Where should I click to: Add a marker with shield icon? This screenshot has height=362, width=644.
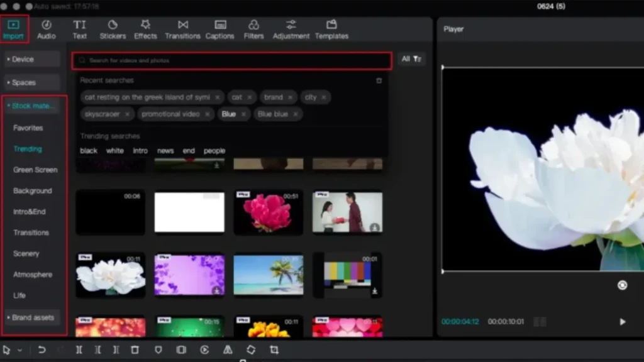click(x=158, y=350)
